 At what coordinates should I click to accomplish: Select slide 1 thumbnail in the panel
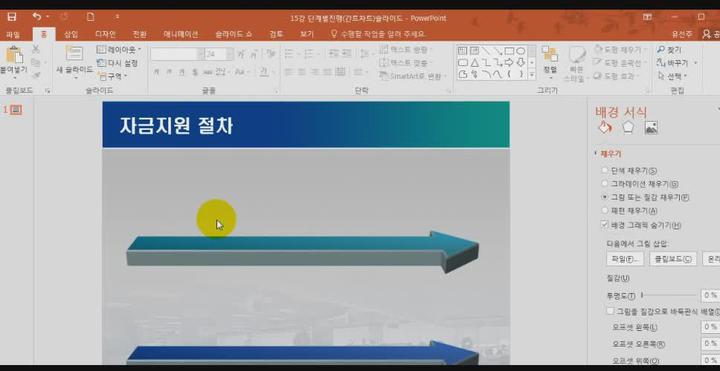click(x=16, y=110)
